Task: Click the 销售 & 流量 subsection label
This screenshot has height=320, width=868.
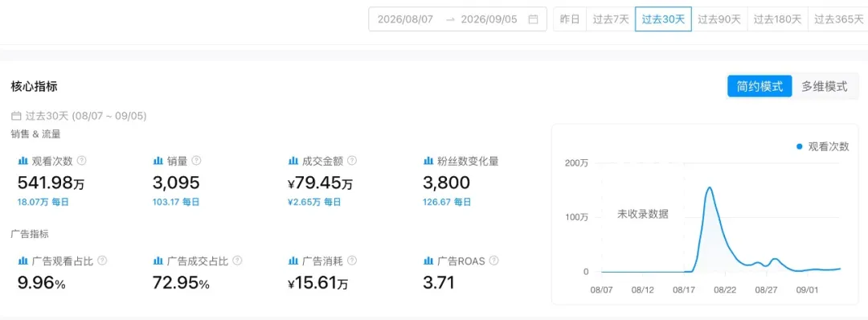Action: [35, 133]
